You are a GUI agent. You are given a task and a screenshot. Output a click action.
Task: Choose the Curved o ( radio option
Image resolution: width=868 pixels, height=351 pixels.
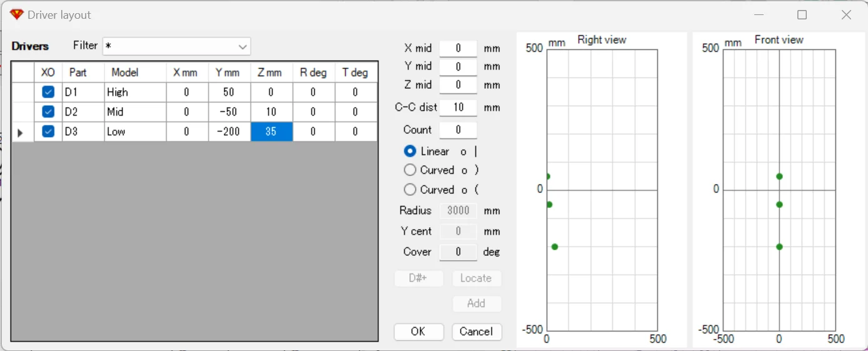tap(410, 190)
